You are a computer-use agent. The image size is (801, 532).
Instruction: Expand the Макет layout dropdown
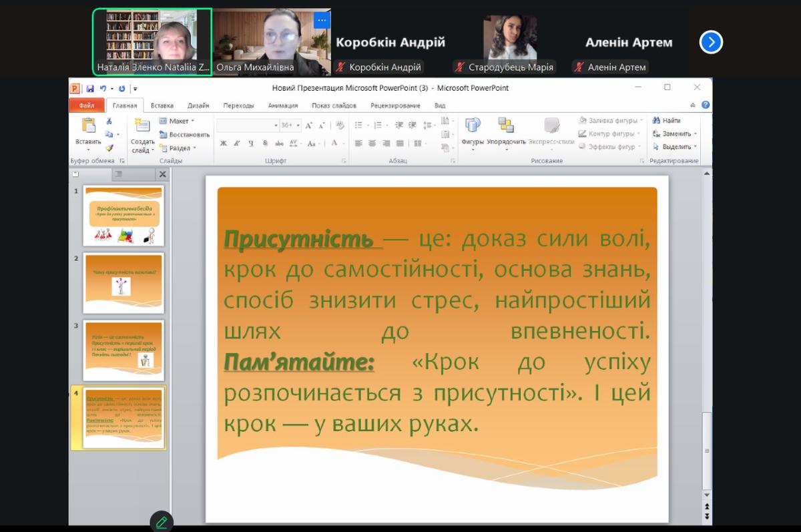(178, 121)
